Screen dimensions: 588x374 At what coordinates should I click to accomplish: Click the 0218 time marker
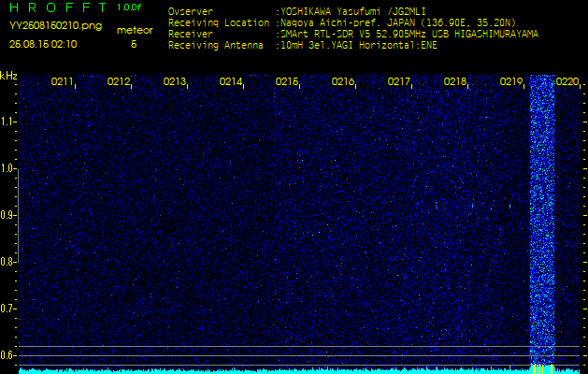[x=455, y=81]
